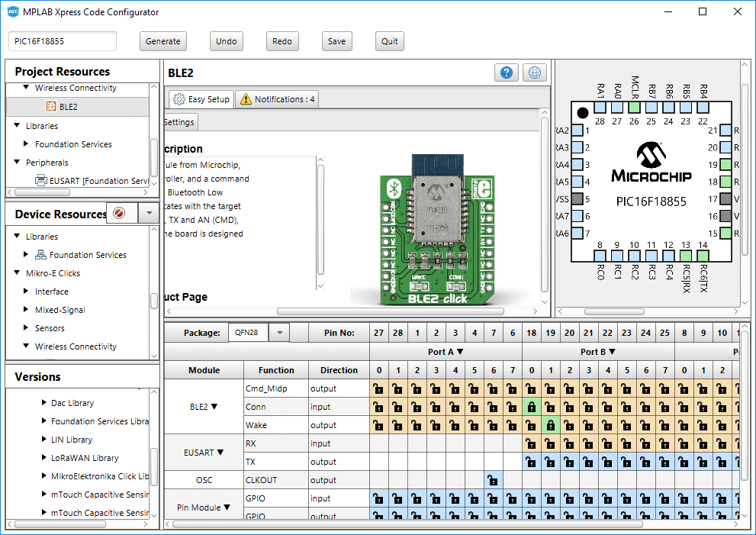Click the Foundation Services icon in Device Resources

point(41,255)
